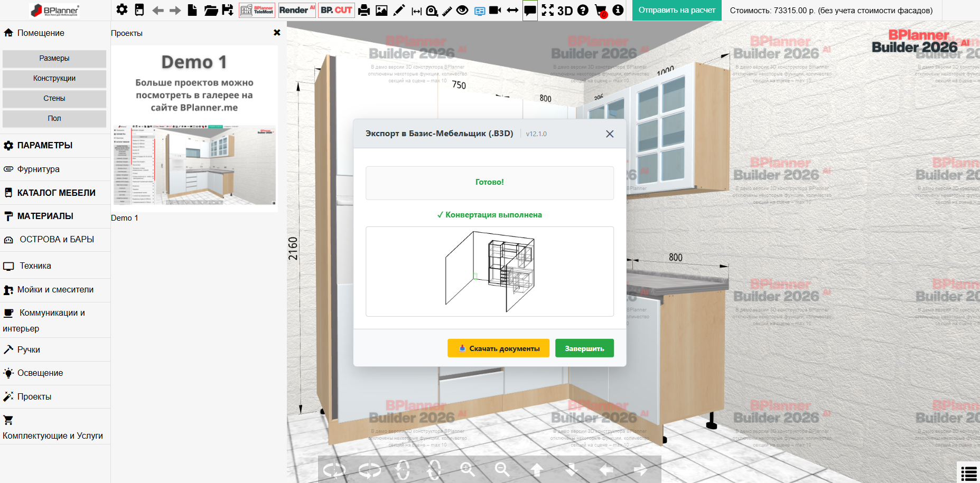980x483 pixels.
Task: Click the Конструкции button
Action: 54,79
